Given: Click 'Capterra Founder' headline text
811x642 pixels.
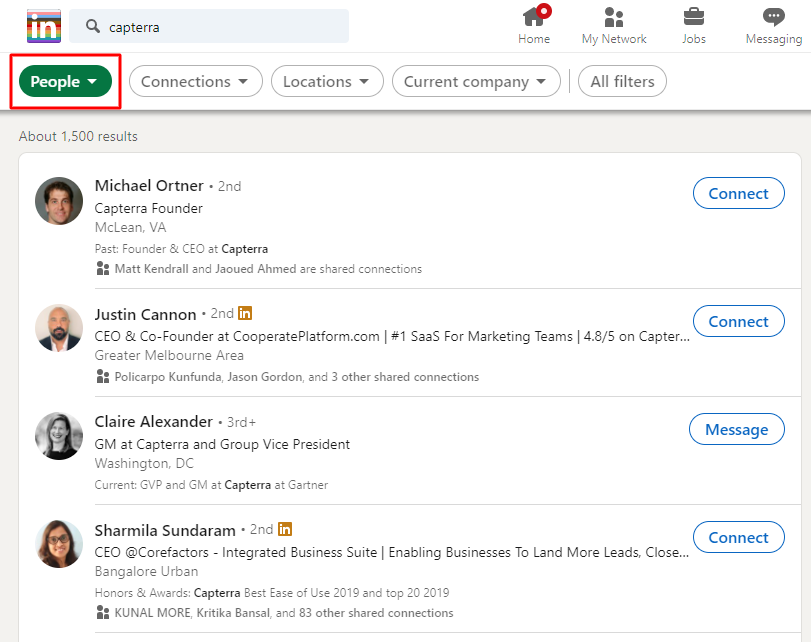Looking at the screenshot, I should [x=148, y=208].
